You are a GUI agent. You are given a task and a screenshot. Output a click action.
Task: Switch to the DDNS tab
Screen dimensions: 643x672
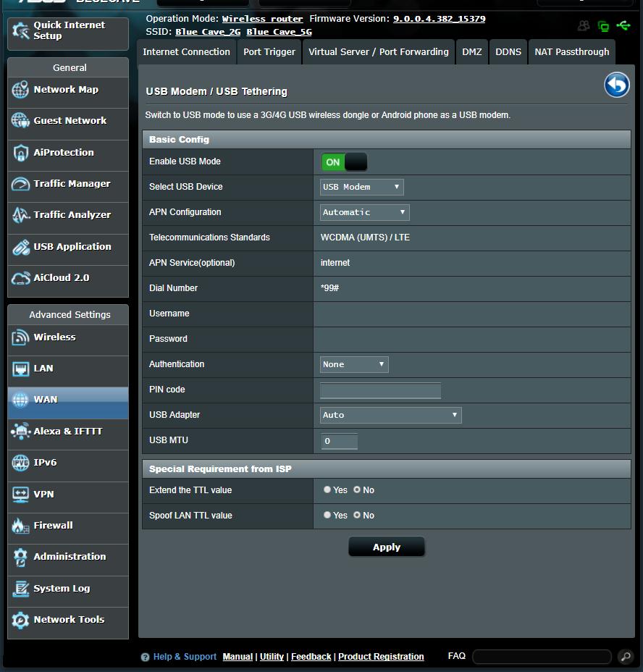click(x=508, y=52)
